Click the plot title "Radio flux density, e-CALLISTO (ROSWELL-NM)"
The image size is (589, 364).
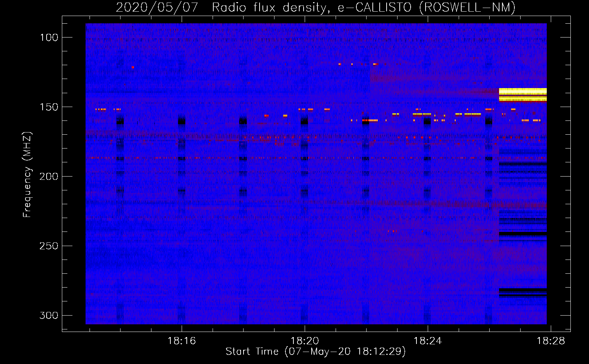click(x=364, y=7)
